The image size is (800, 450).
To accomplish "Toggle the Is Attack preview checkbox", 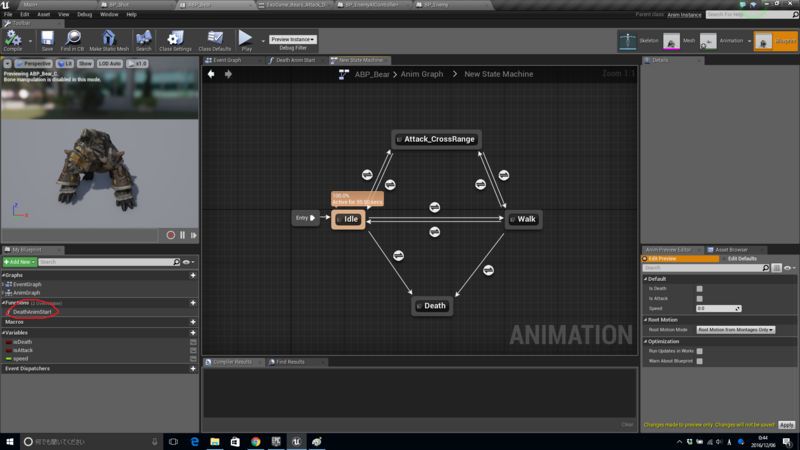I will pos(699,298).
